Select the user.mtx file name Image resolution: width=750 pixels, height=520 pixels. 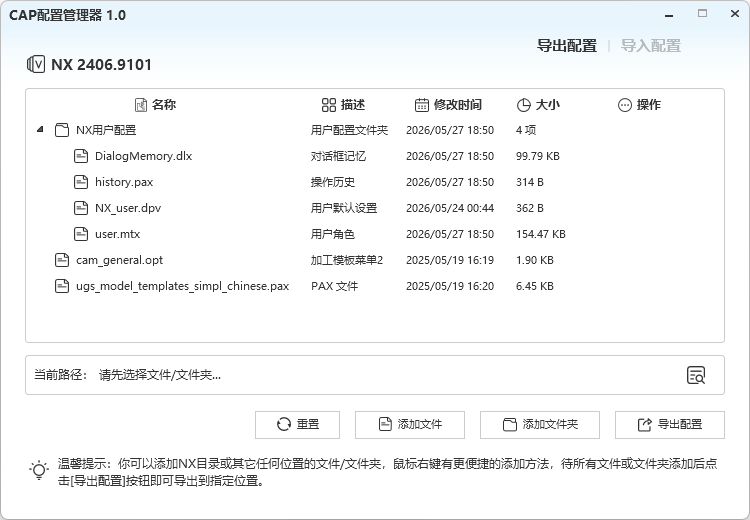[x=118, y=234]
